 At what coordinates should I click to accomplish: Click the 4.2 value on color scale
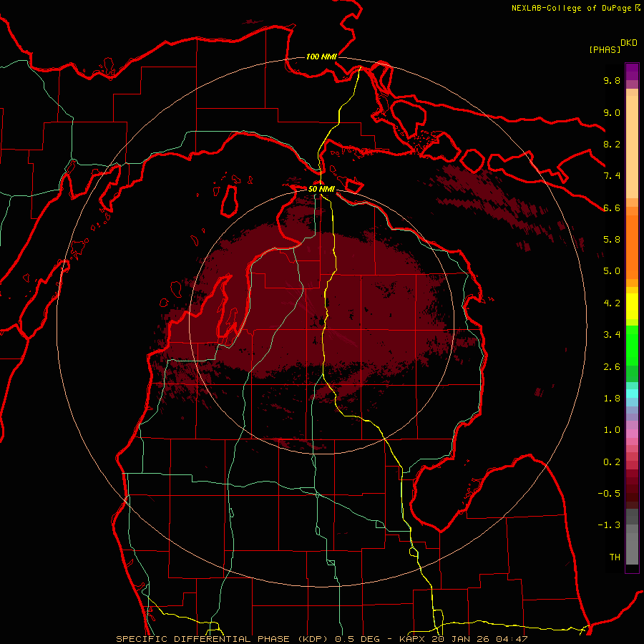pyautogui.click(x=612, y=303)
